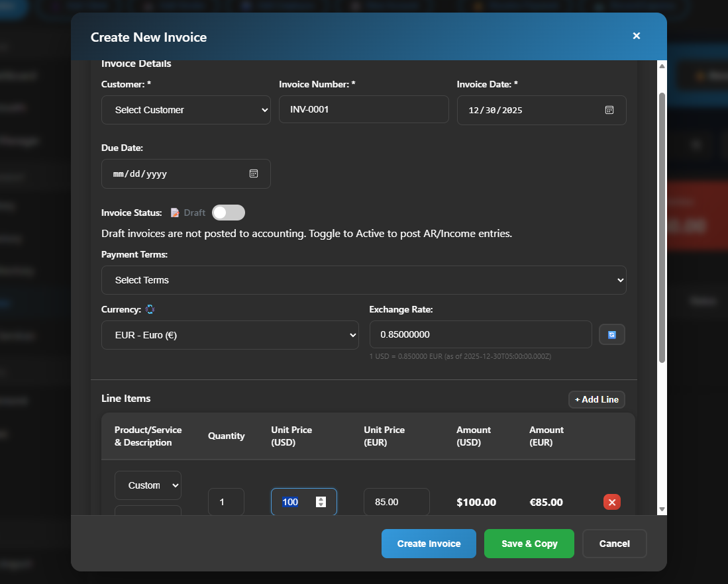Change currency using the EUR dropdown
The height and width of the screenshot is (584, 728).
[230, 335]
